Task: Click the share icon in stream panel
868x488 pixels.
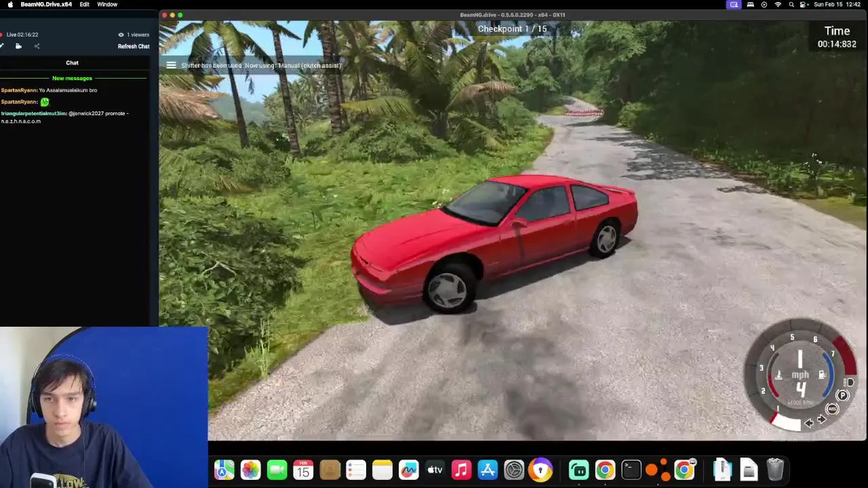Action: point(37,46)
